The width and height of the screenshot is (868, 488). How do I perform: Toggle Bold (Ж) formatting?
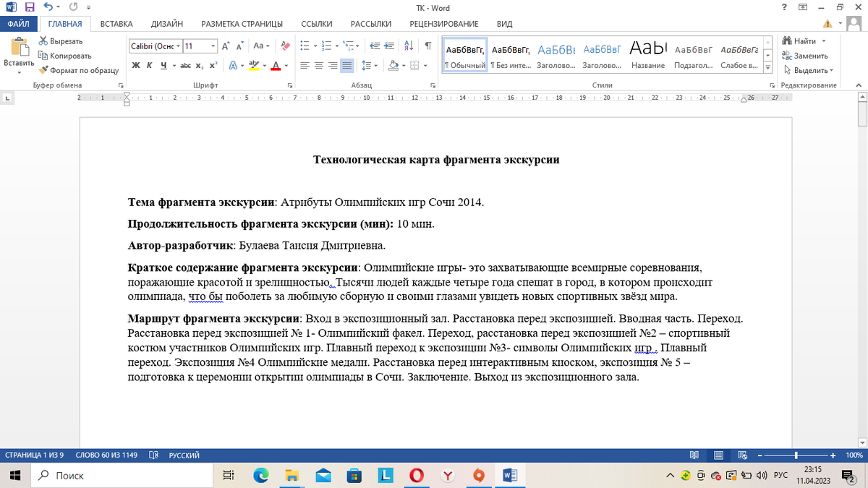pyautogui.click(x=136, y=65)
